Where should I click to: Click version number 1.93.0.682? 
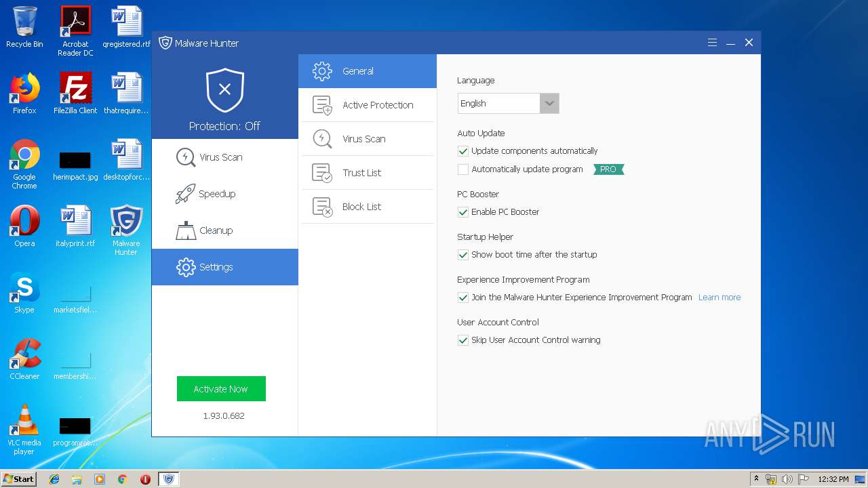tap(224, 415)
